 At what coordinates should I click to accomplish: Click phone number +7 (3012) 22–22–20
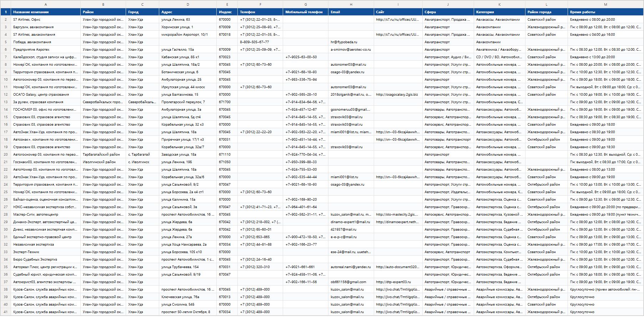tap(260, 132)
